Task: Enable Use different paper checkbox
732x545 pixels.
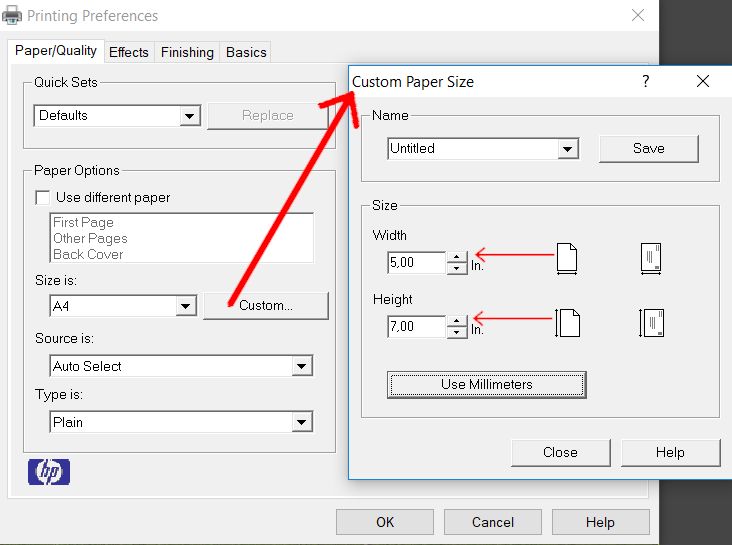Action: [x=42, y=198]
